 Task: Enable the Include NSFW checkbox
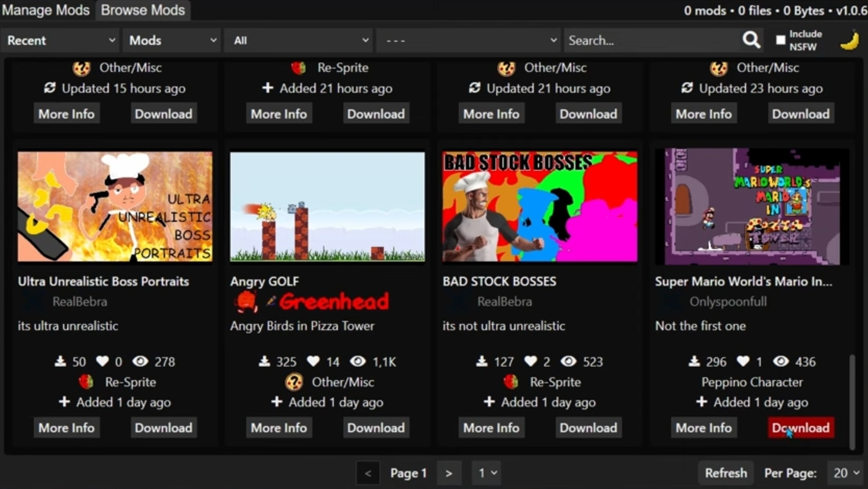781,40
